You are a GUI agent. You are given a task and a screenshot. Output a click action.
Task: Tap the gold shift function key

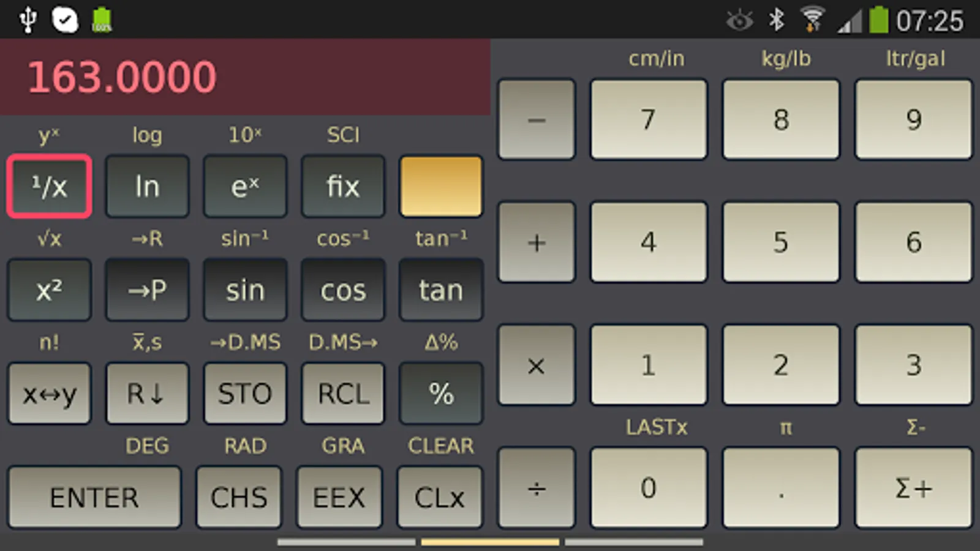coord(441,186)
